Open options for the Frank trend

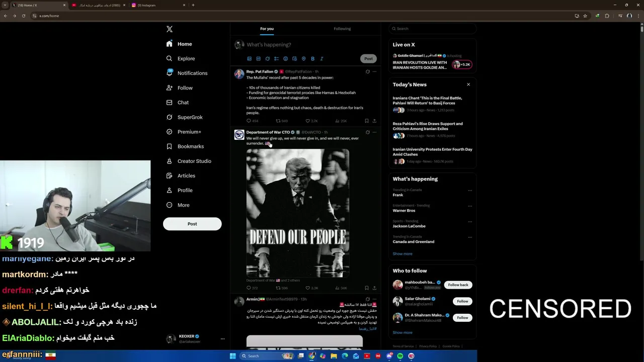[x=470, y=191]
